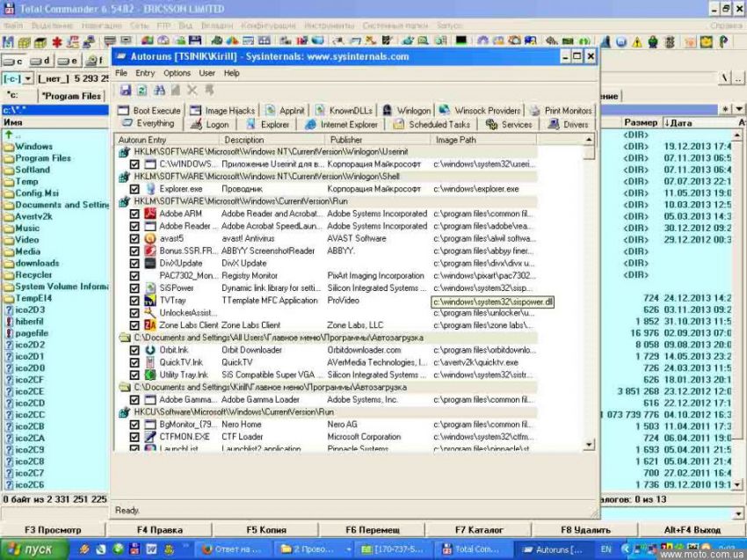747x560 pixels.
Task: Click the Bonus.SSR.FR red ABBYY icon
Action: [150, 251]
